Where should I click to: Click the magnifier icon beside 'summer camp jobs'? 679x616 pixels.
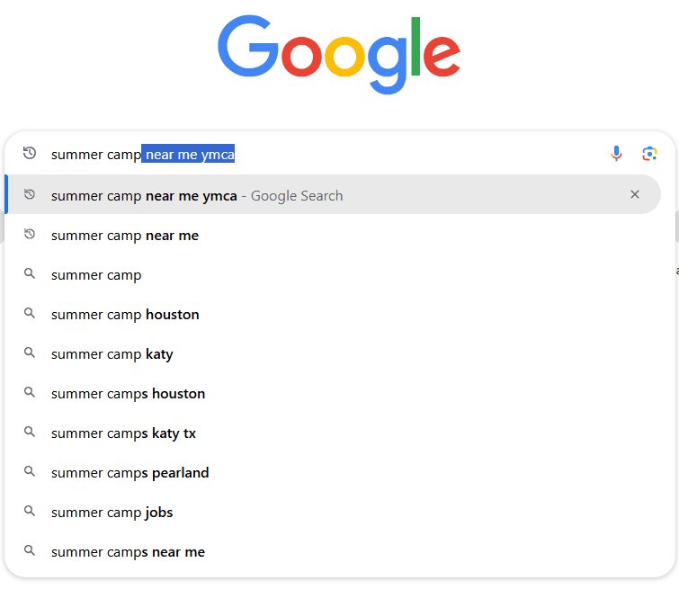tap(30, 512)
